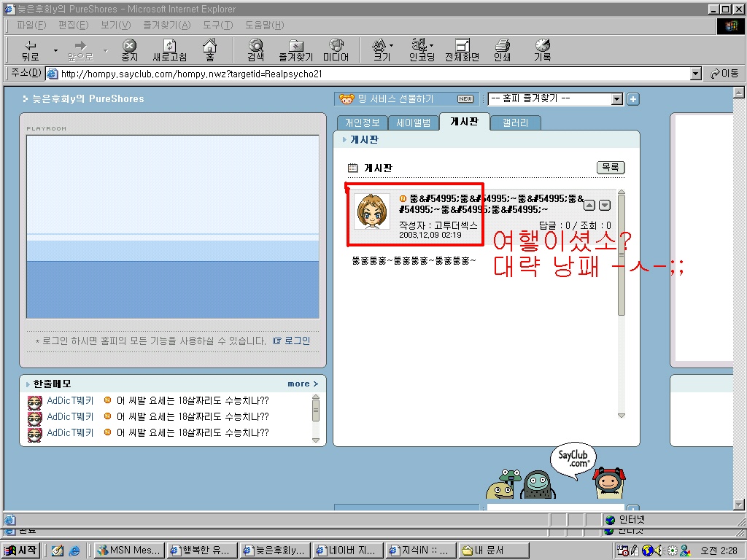The image size is (747, 560).
Task: Open the 검색 (Search) toolbar icon
Action: point(255,50)
